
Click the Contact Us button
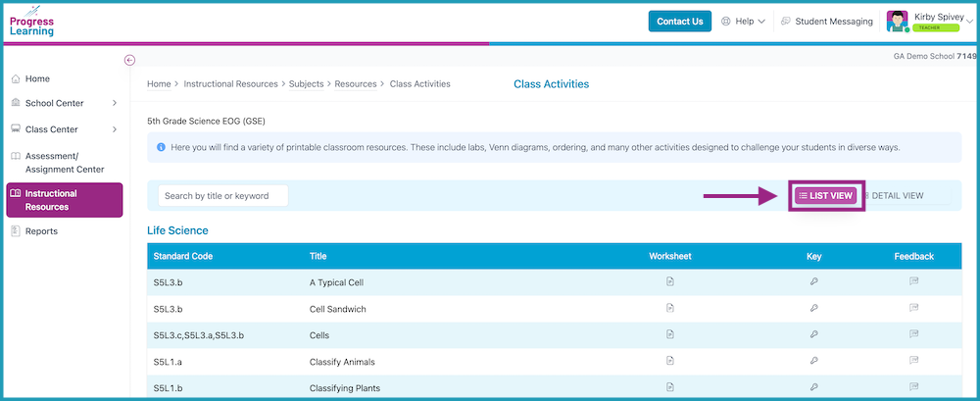[x=680, y=22]
